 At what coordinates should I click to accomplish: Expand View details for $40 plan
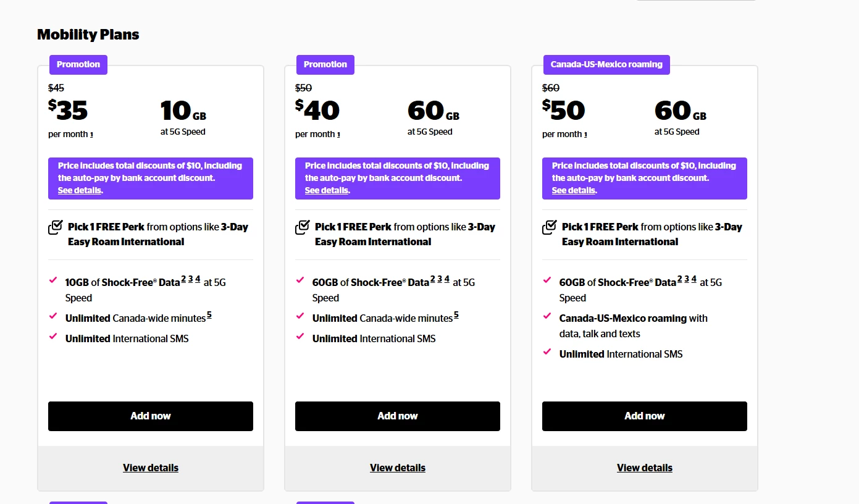click(398, 468)
